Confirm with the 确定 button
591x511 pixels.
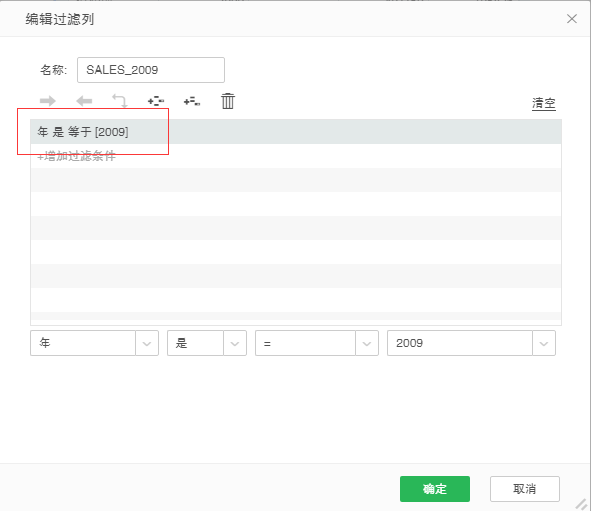(x=435, y=489)
